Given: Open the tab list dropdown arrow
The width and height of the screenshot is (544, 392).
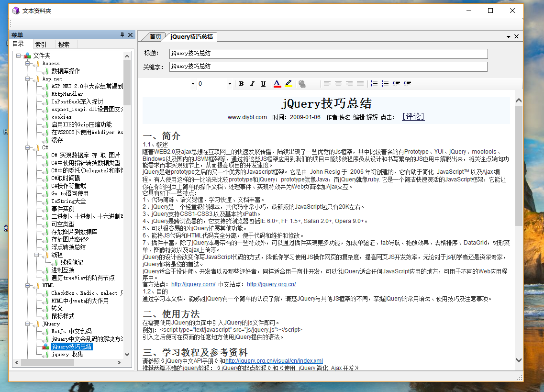Looking at the screenshot, I should click(x=508, y=36).
